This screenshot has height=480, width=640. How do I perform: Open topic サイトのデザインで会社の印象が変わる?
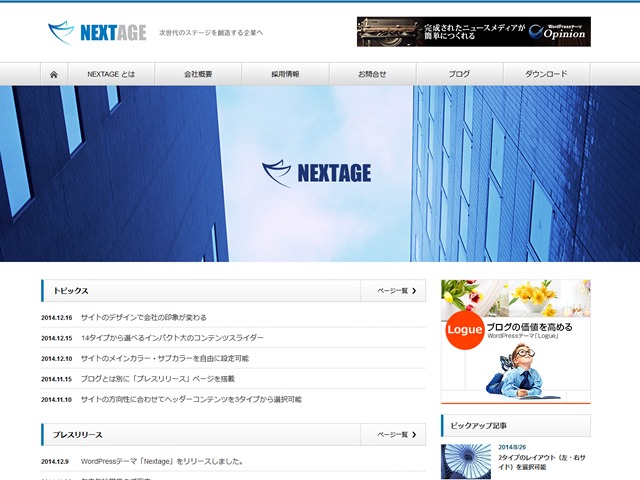[144, 318]
